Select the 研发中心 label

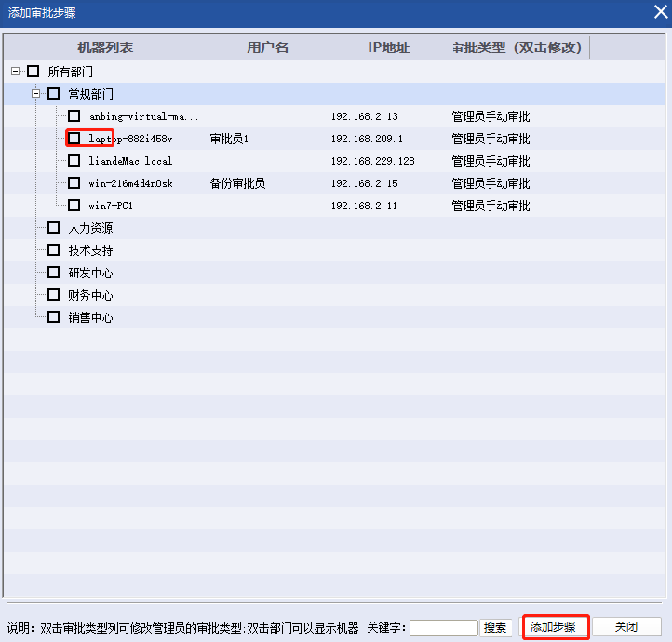[91, 273]
